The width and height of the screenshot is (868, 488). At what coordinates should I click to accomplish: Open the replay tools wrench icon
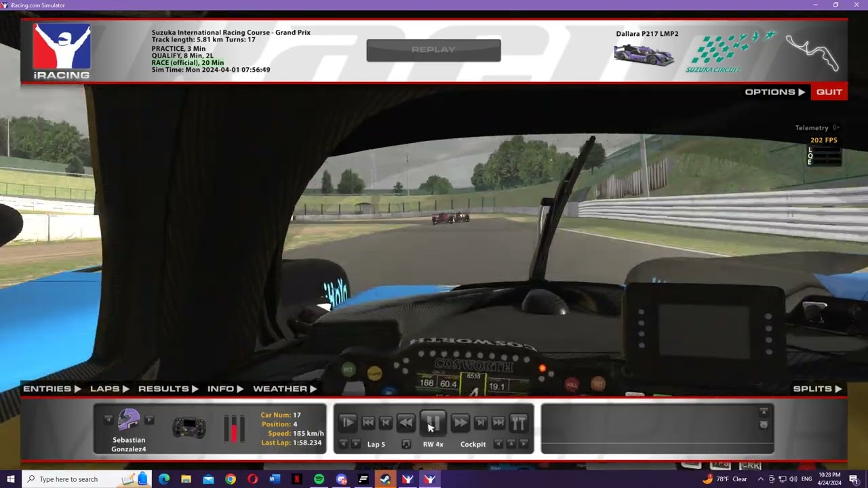[519, 423]
